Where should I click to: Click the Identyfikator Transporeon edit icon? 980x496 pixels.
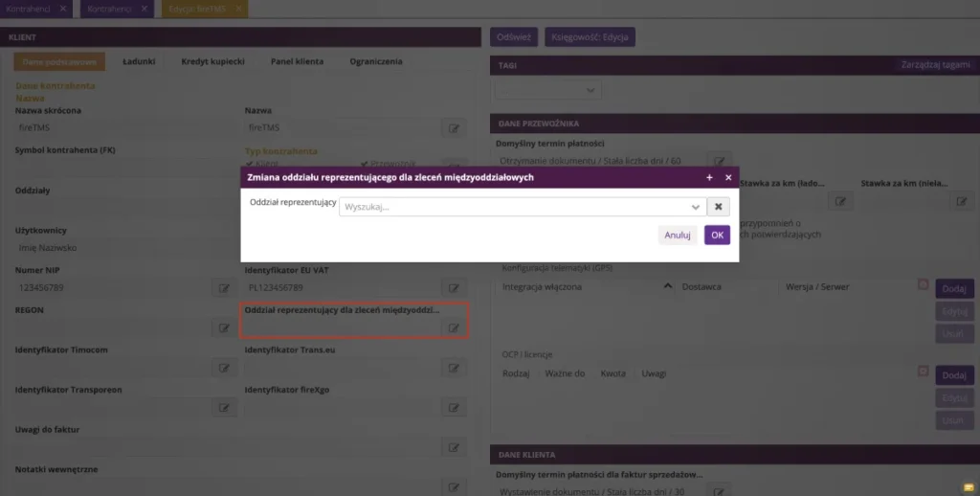(x=224, y=408)
